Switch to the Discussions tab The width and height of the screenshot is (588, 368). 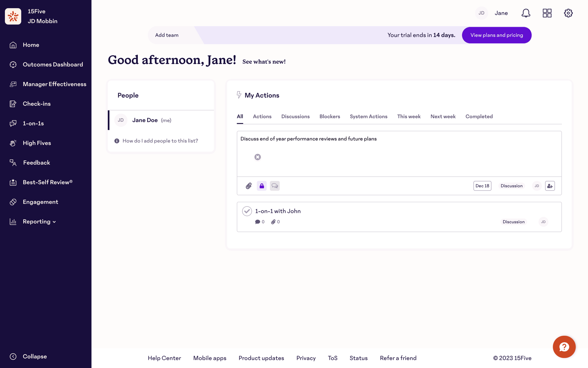(296, 117)
